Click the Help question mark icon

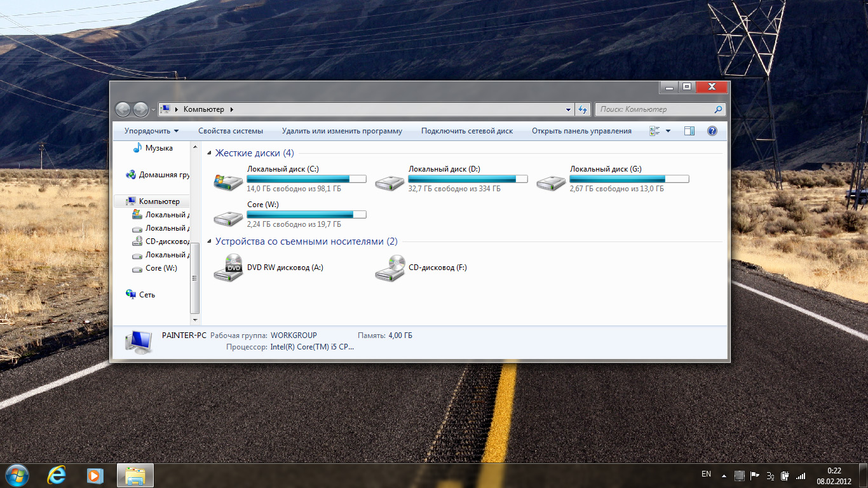[x=712, y=131]
